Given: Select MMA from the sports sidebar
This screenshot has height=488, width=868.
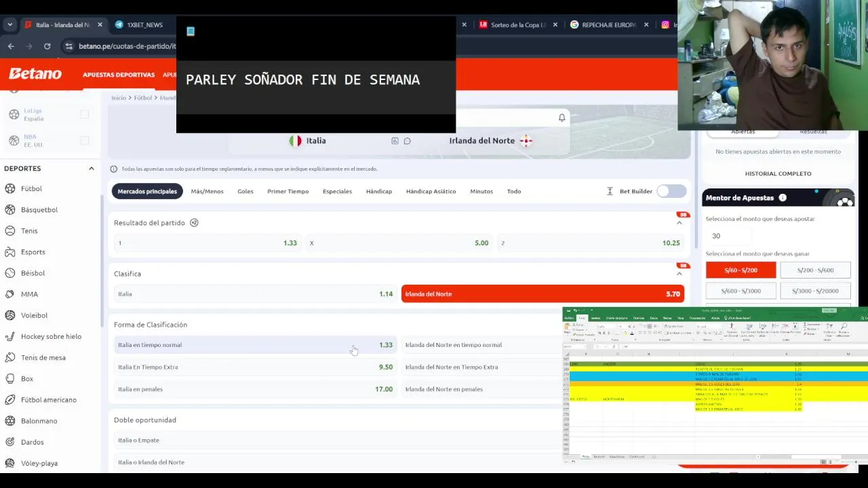Looking at the screenshot, I should coord(29,294).
